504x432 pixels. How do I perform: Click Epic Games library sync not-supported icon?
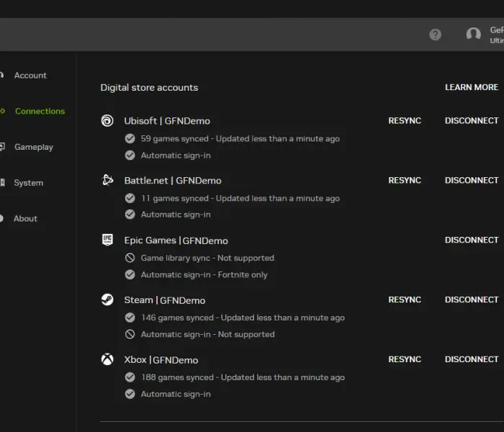coord(130,258)
